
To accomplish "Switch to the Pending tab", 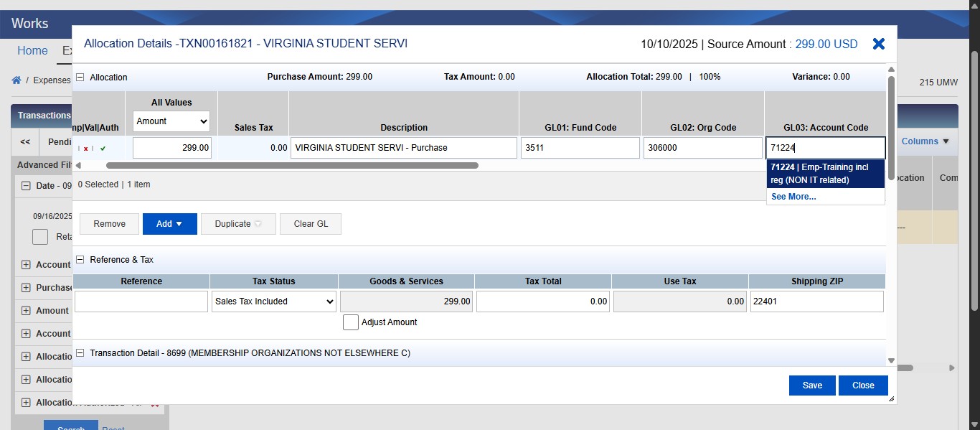I will [x=60, y=141].
